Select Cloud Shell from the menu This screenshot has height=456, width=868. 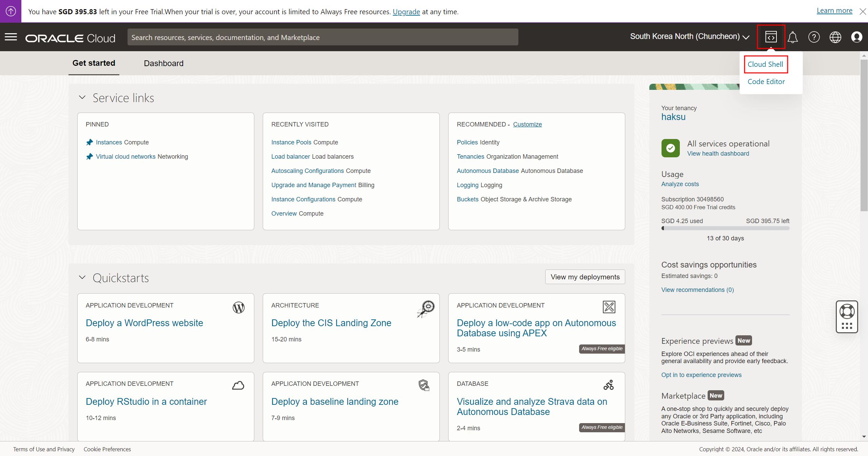[x=765, y=64]
